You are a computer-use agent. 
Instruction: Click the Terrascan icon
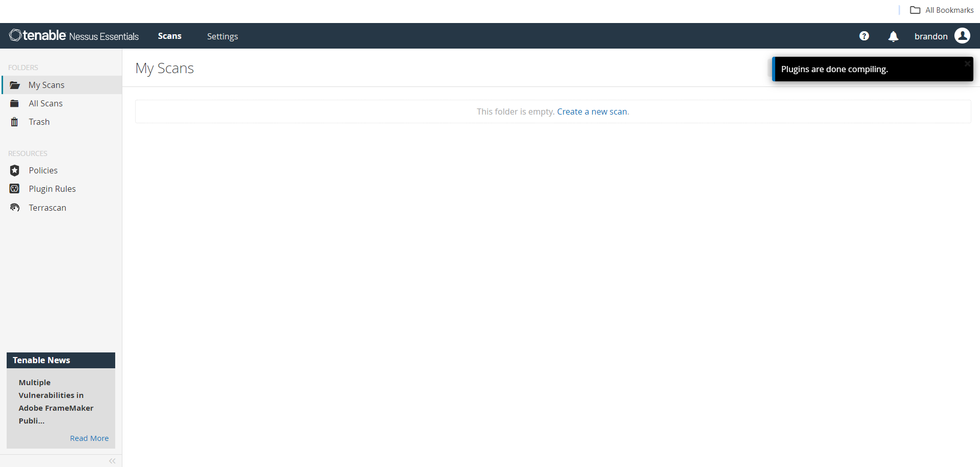15,207
